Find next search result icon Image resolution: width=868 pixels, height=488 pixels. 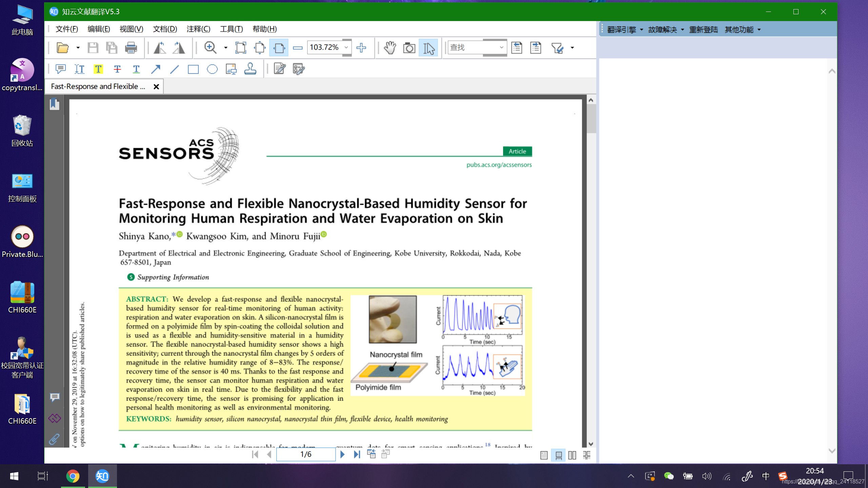(536, 48)
